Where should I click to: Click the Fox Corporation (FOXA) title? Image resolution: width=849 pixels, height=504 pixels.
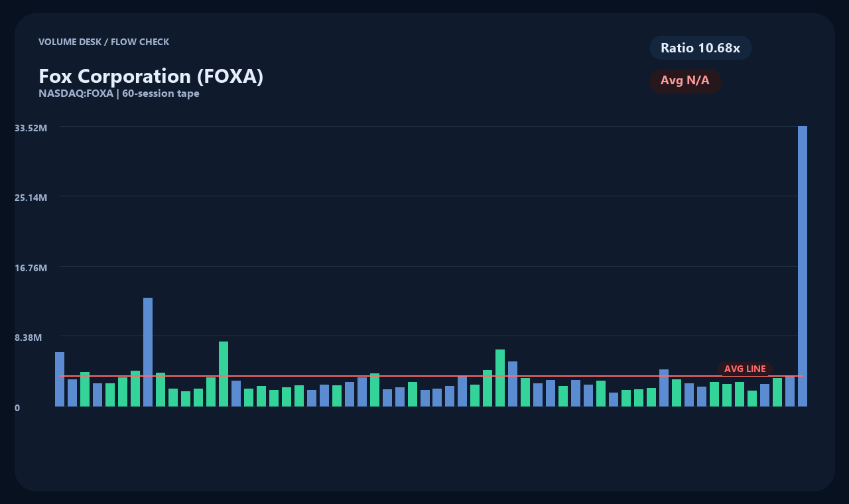[x=151, y=76]
